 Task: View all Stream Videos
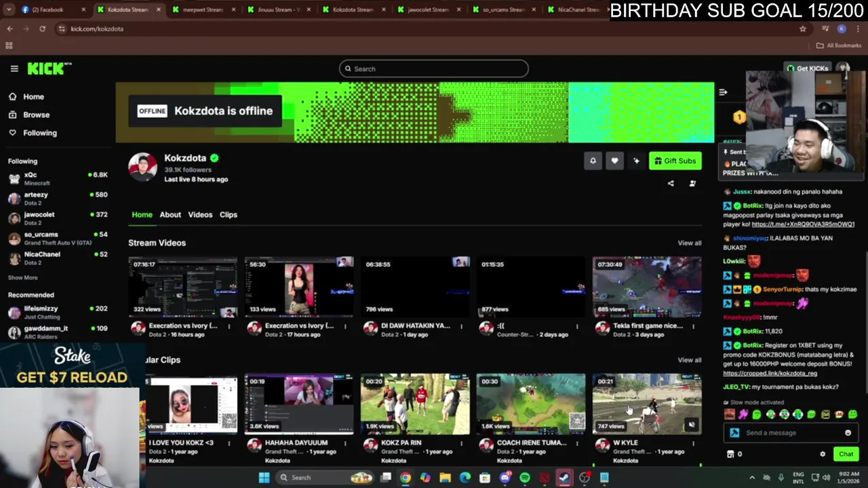point(689,243)
